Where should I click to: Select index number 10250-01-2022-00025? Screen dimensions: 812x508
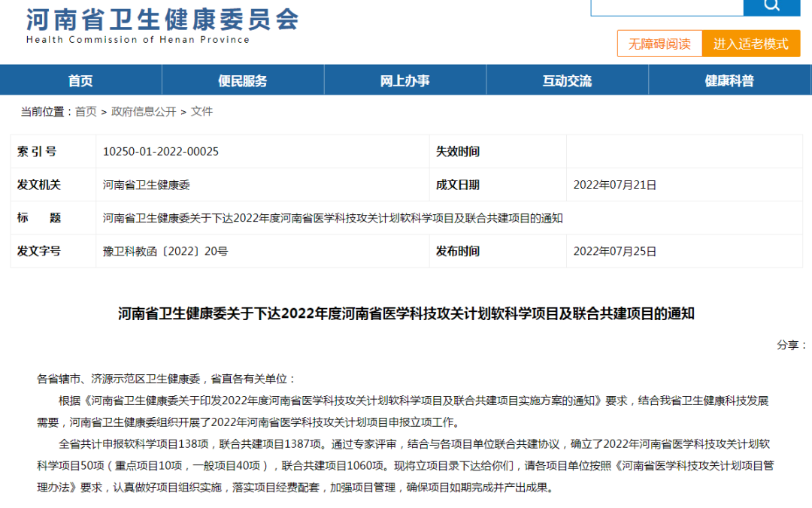[161, 151]
